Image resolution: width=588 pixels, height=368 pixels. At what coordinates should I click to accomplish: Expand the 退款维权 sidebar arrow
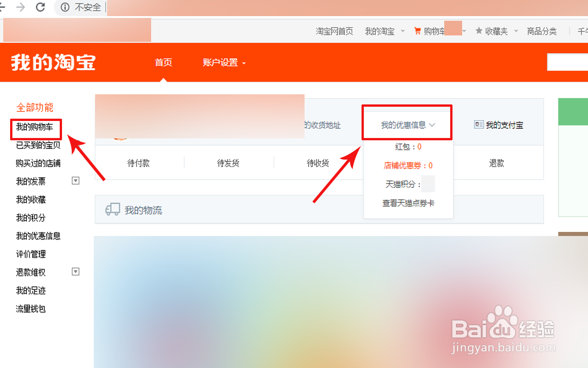[x=76, y=272]
